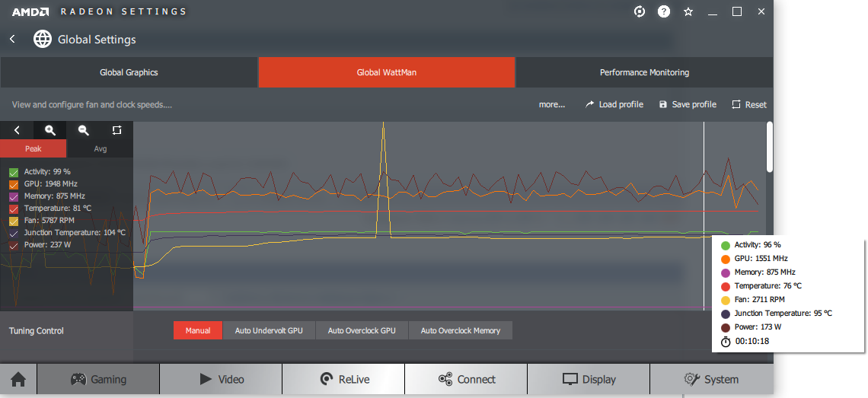Toggle the Power graph checkbox
The image size is (868, 398).
pos(14,245)
